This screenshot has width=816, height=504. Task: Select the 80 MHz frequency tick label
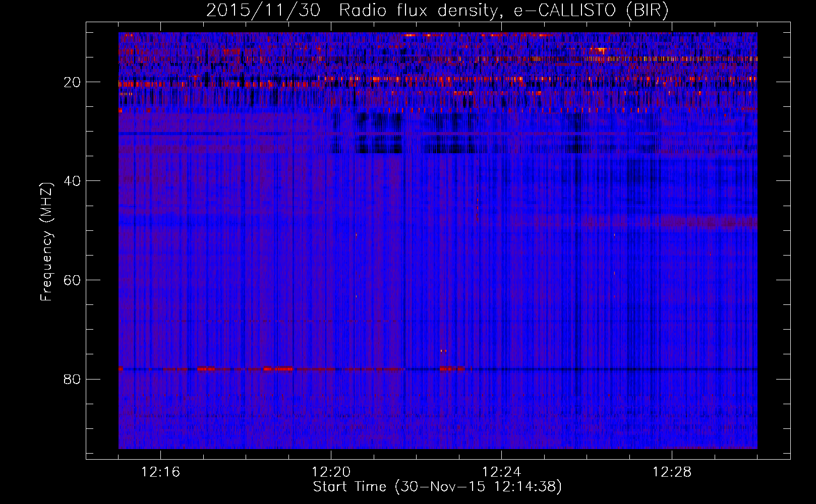pos(73,379)
